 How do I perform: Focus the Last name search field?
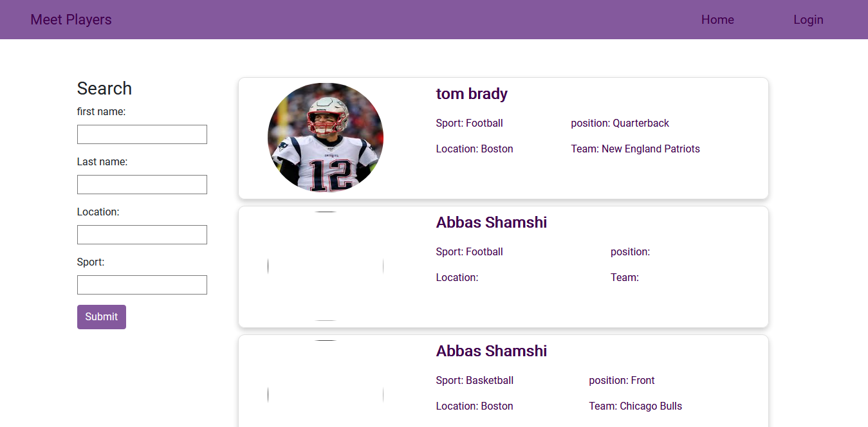[x=142, y=185]
